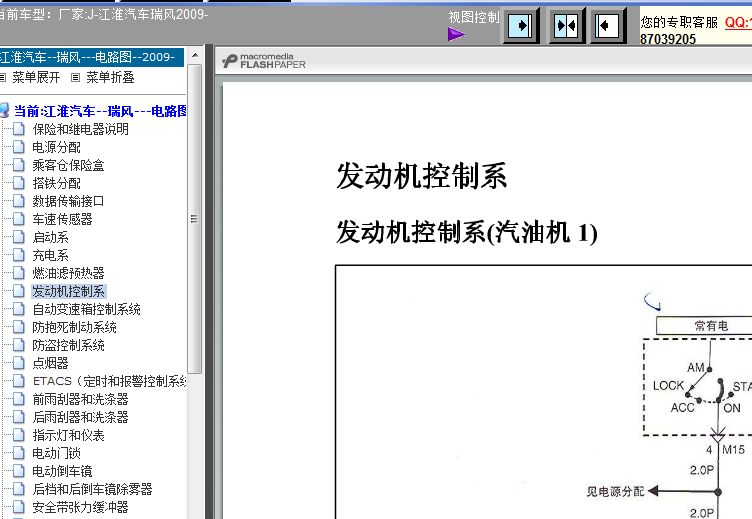Click the document icon beside 防盗控制系统

coord(19,344)
